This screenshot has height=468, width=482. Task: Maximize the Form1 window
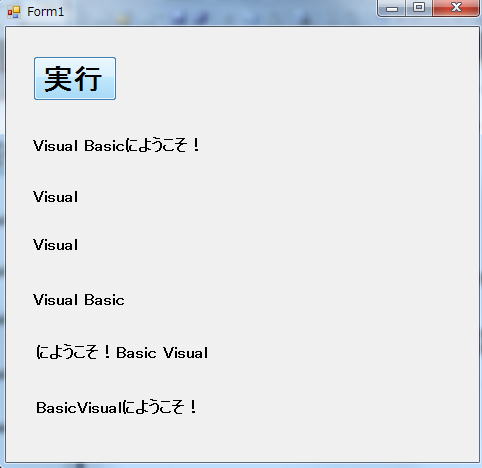tap(419, 8)
